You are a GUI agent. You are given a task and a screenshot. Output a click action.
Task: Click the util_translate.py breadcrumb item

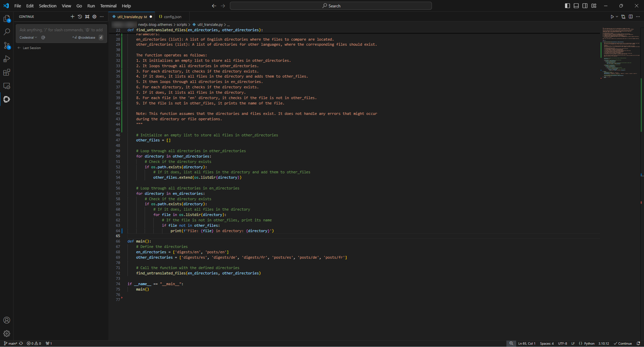208,25
